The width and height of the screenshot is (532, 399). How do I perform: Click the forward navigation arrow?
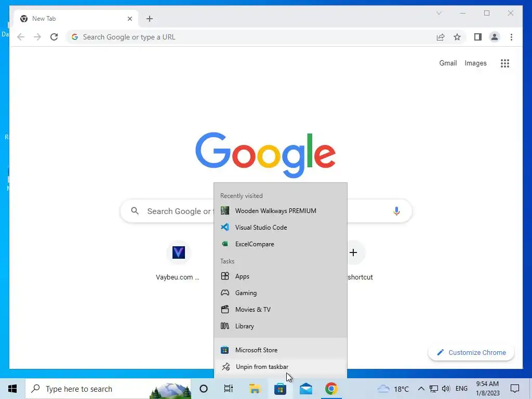37,37
